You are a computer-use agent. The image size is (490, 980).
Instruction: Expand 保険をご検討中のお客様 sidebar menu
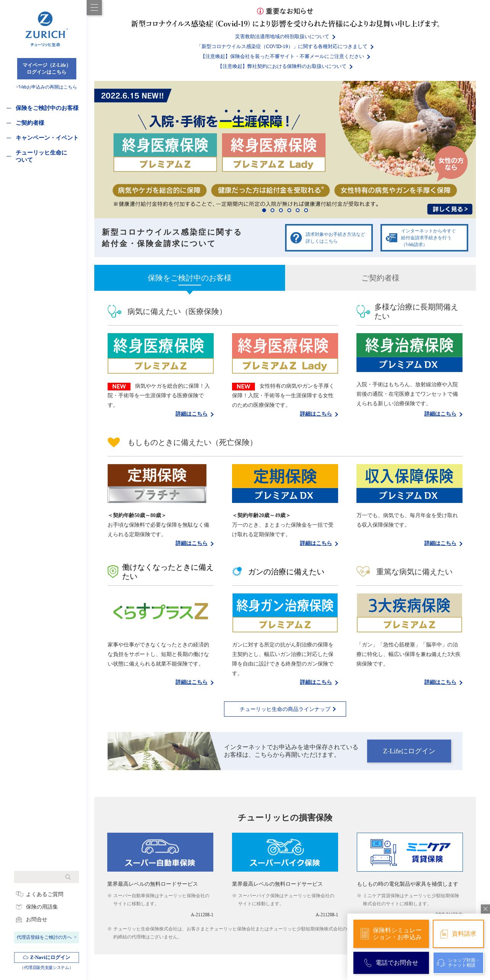pyautogui.click(x=47, y=108)
